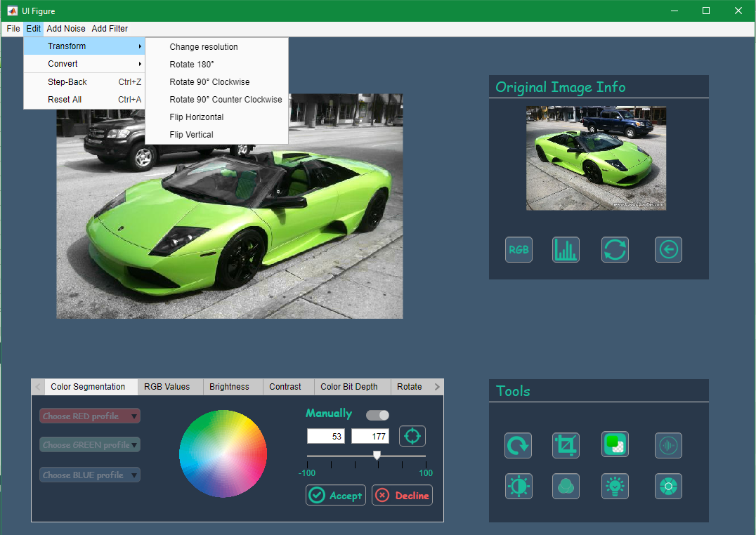756x535 pixels.
Task: Click the lightbulb brightness tool icon
Action: (615, 486)
